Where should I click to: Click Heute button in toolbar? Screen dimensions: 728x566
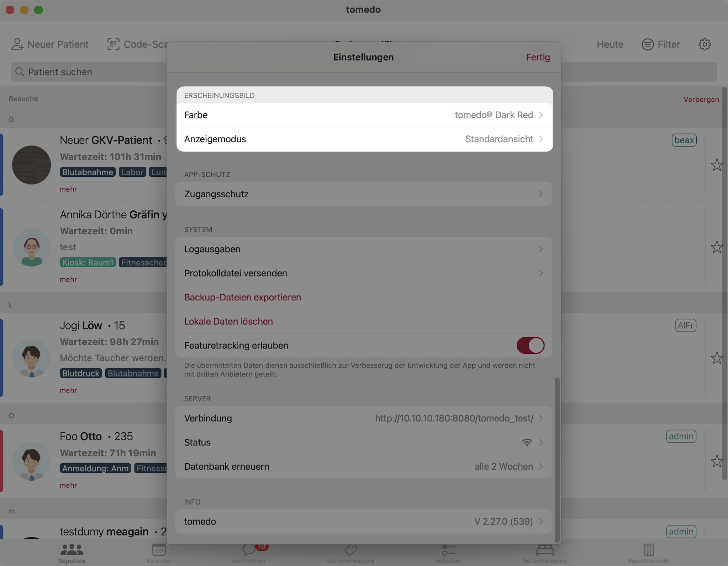[610, 44]
